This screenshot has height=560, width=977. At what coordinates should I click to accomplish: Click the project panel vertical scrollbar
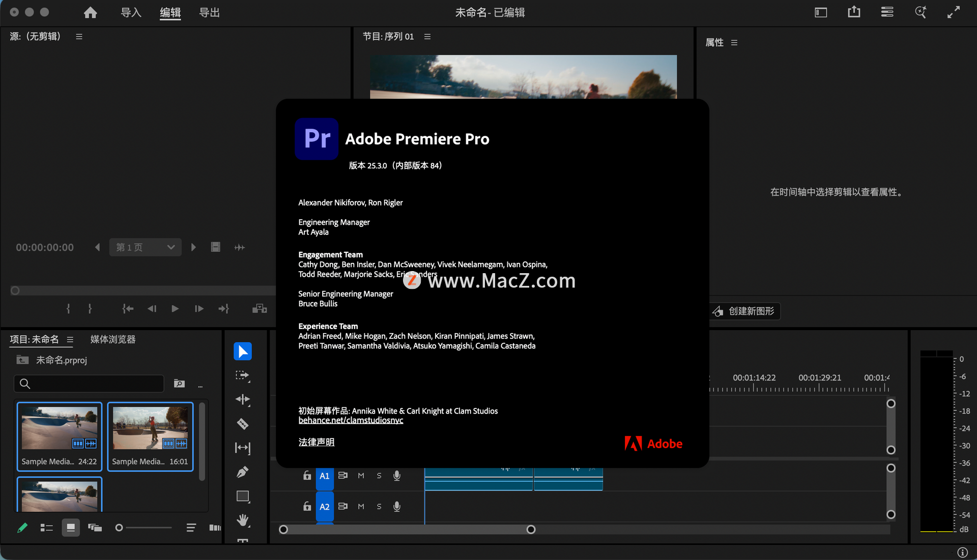(202, 441)
